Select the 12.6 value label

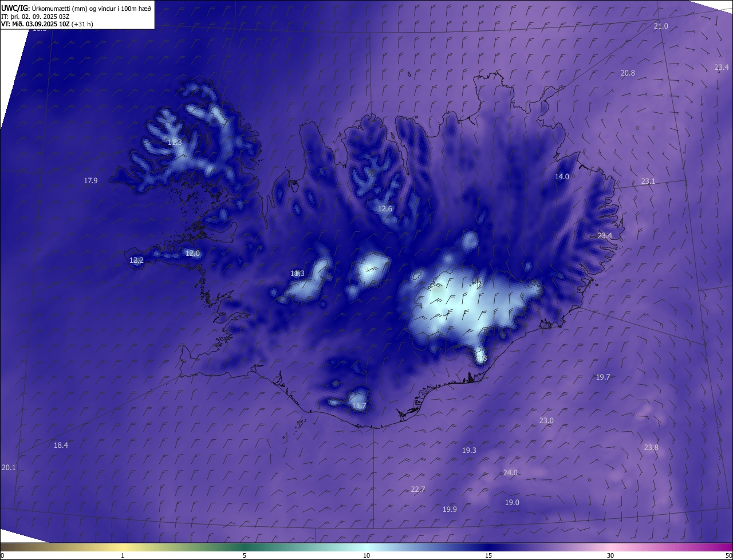385,208
